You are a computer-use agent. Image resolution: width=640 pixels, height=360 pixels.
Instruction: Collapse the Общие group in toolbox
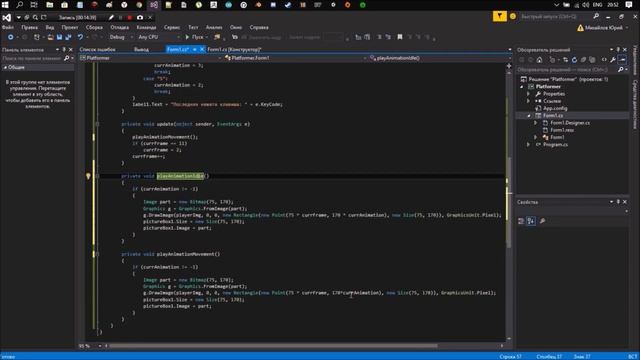point(5,67)
